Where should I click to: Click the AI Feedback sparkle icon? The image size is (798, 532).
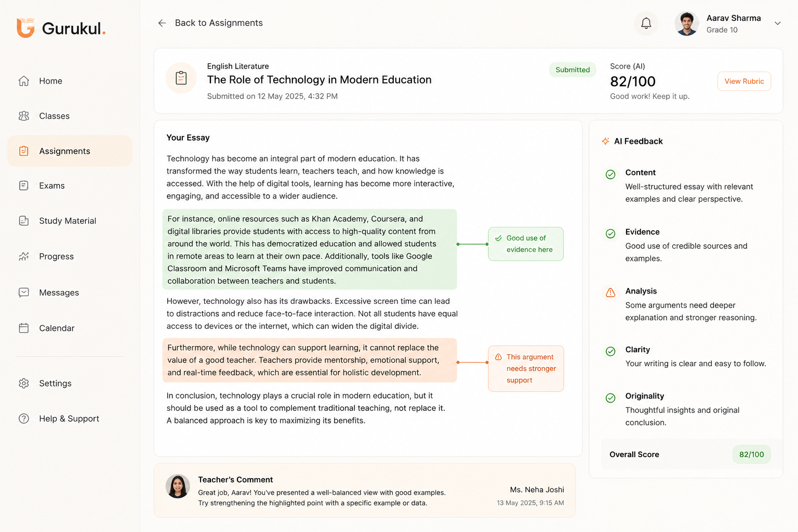(x=605, y=141)
